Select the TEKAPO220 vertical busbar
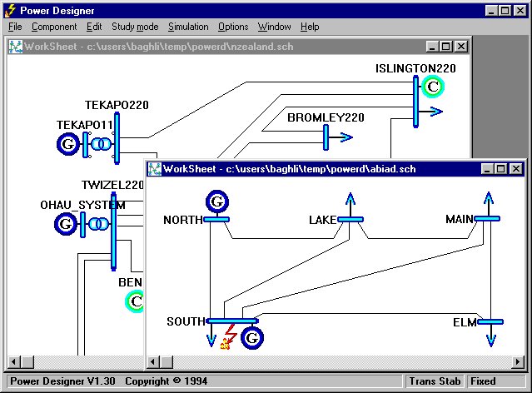This screenshot has width=532, height=393. pos(117,138)
